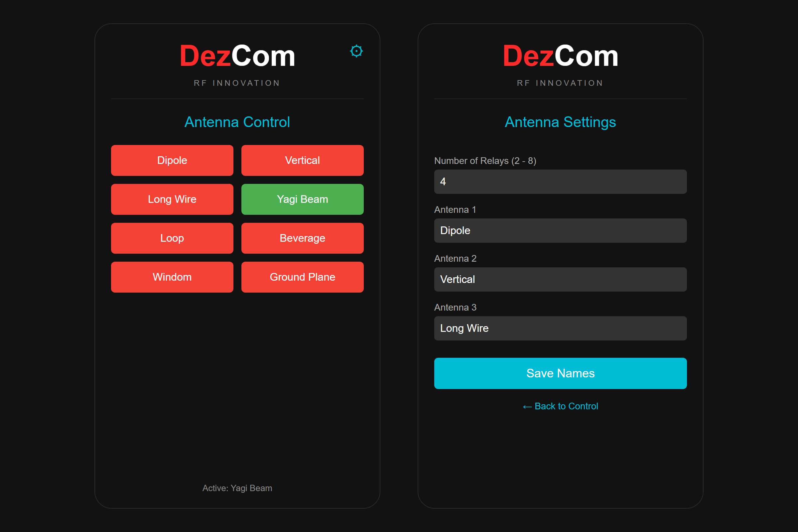Click the green Yagi Beam button
The width and height of the screenshot is (798, 532).
tap(302, 199)
